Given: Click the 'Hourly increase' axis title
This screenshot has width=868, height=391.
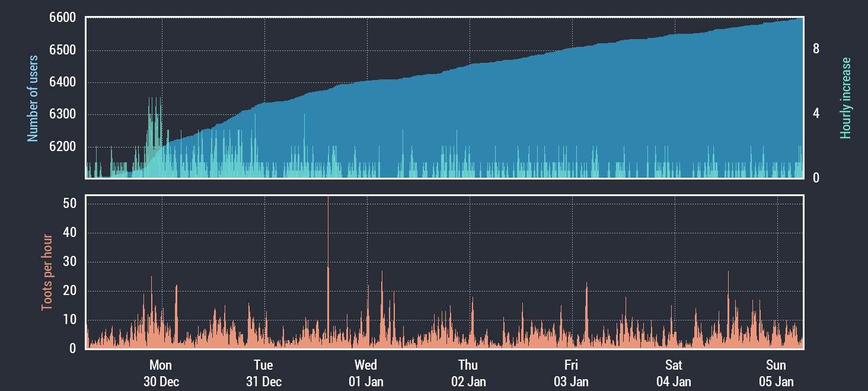Looking at the screenshot, I should pos(845,98).
